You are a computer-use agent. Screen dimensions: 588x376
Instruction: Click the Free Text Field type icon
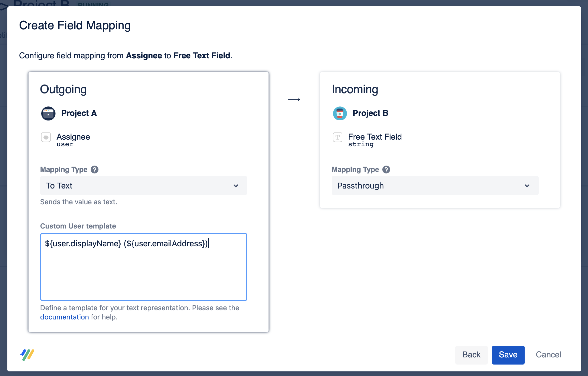click(338, 137)
